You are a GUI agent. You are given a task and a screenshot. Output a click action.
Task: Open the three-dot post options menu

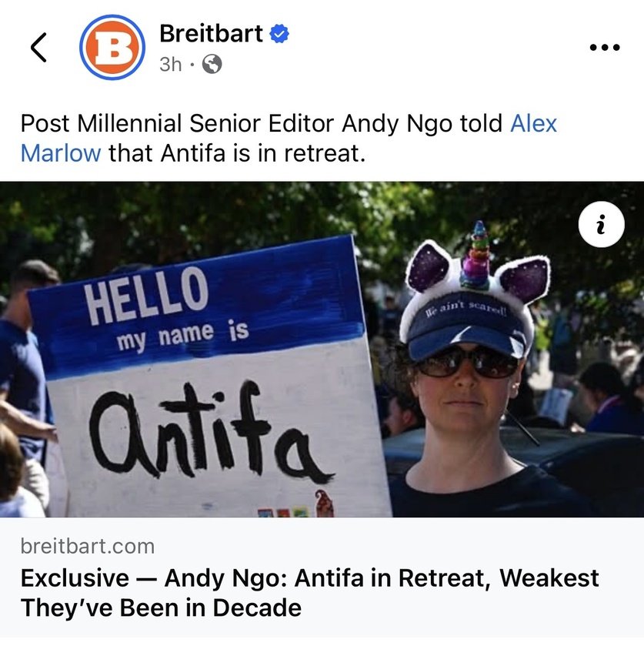pos(605,48)
